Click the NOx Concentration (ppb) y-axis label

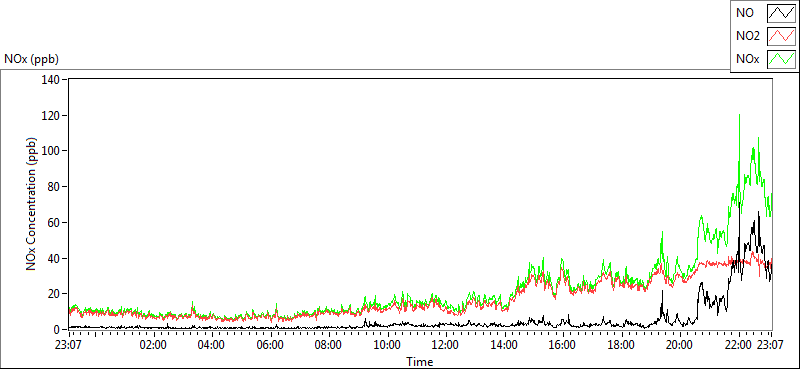point(32,203)
